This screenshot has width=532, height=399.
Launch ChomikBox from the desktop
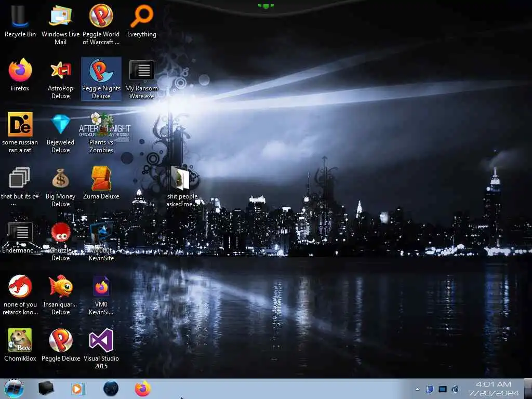coord(20,345)
